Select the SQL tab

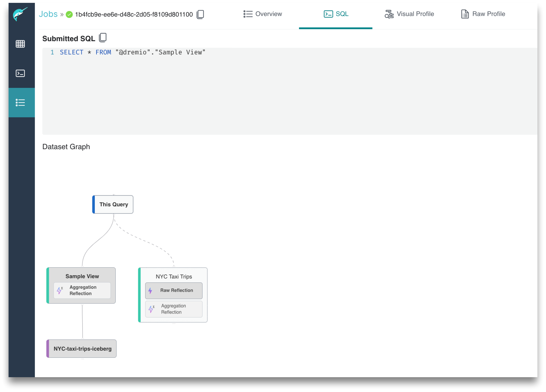tap(336, 14)
